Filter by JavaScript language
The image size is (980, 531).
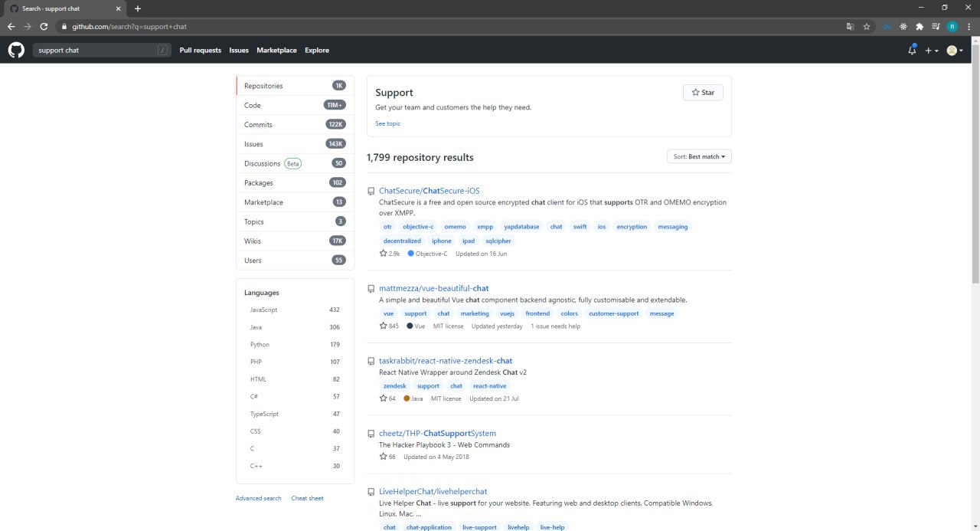pyautogui.click(x=295, y=310)
